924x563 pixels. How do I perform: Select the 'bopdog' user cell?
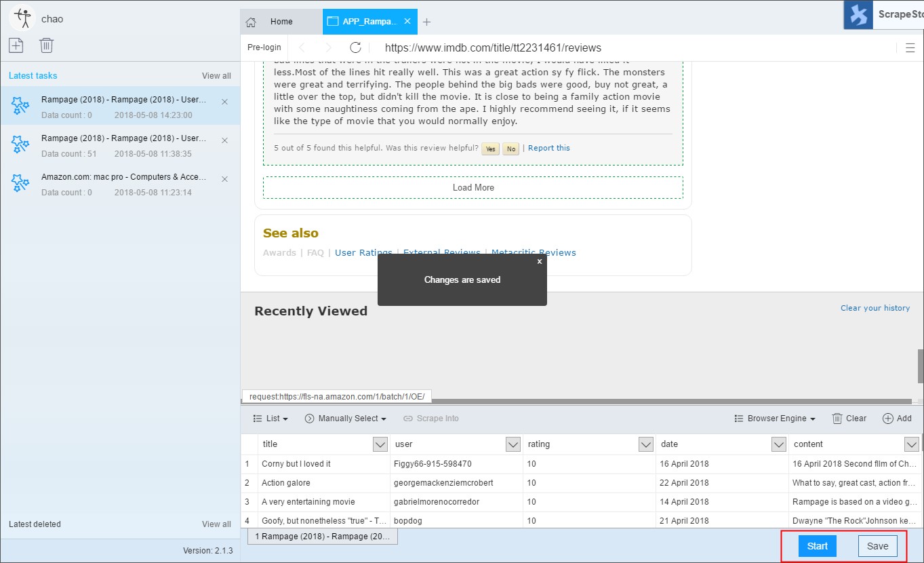coord(457,521)
